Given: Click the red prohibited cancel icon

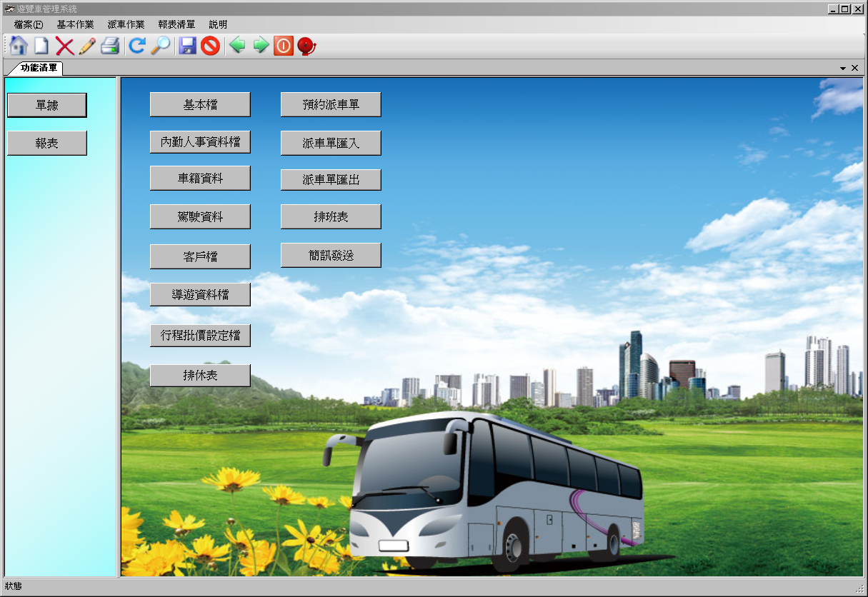Looking at the screenshot, I should [210, 46].
